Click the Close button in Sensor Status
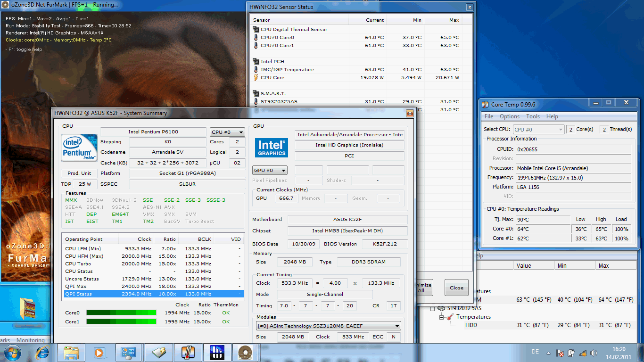This screenshot has height=362, width=644. (456, 288)
